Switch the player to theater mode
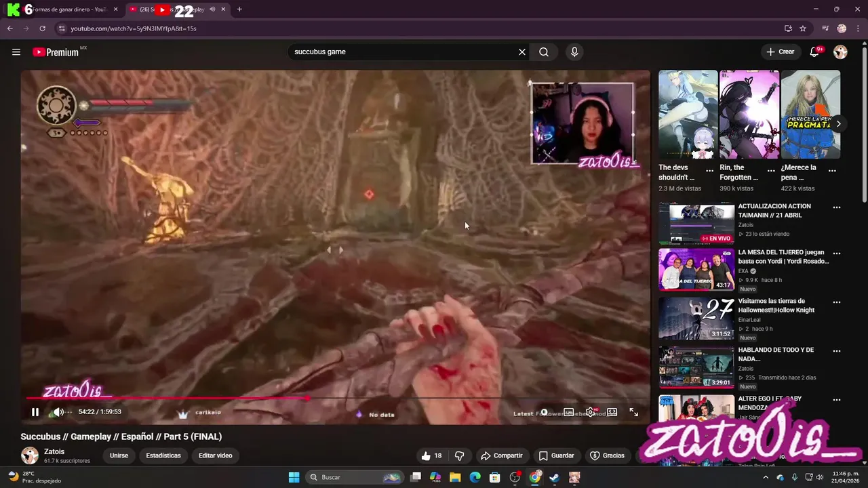868x488 pixels. click(612, 412)
